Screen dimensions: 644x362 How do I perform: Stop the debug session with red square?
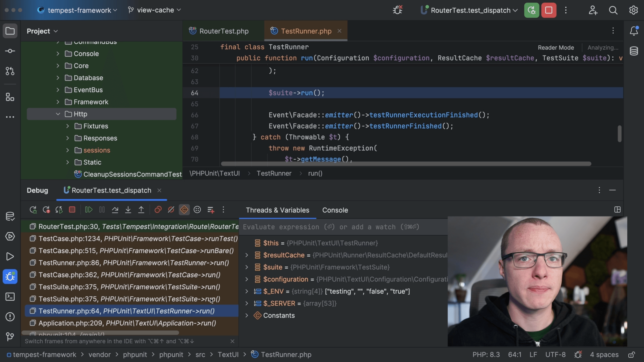pyautogui.click(x=72, y=210)
